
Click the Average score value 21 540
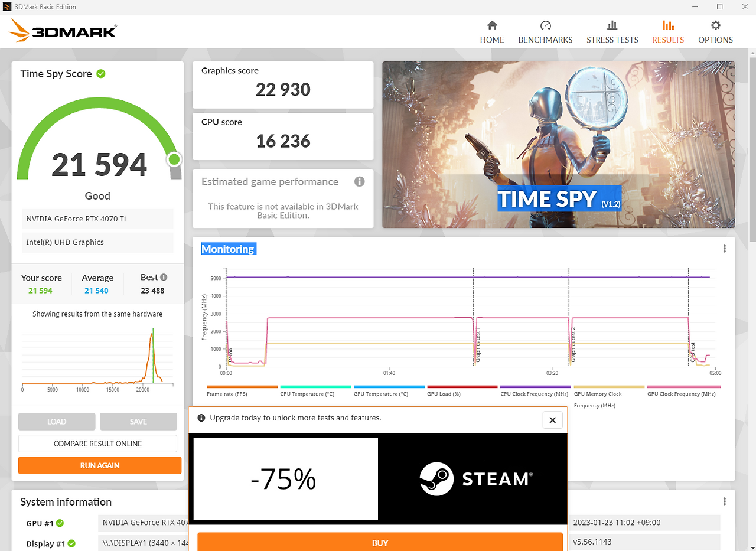point(96,291)
